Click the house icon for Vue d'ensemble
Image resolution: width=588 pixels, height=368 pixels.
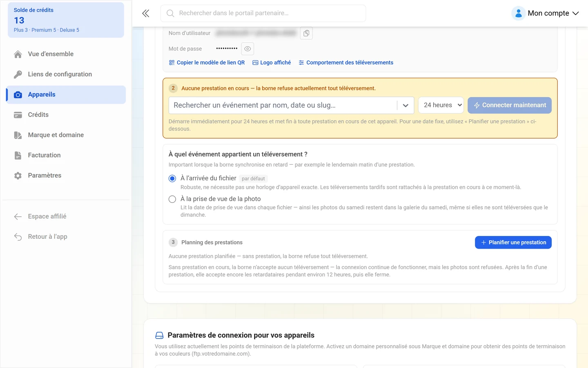pos(18,54)
